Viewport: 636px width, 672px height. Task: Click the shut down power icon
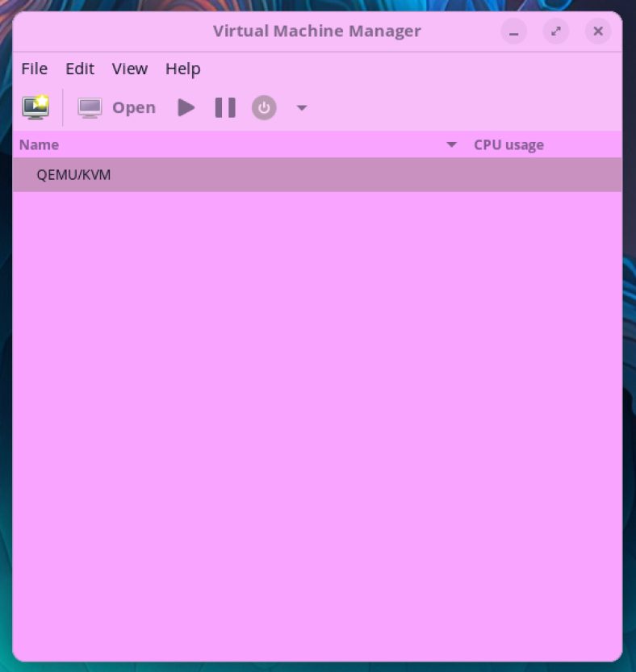tap(264, 107)
